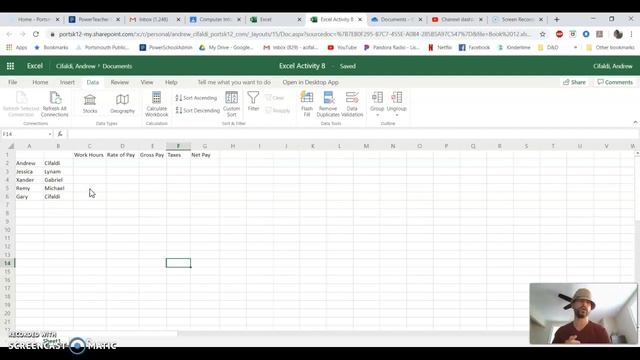Open Other bookmarks folder
640x360 pixels.
click(611, 47)
